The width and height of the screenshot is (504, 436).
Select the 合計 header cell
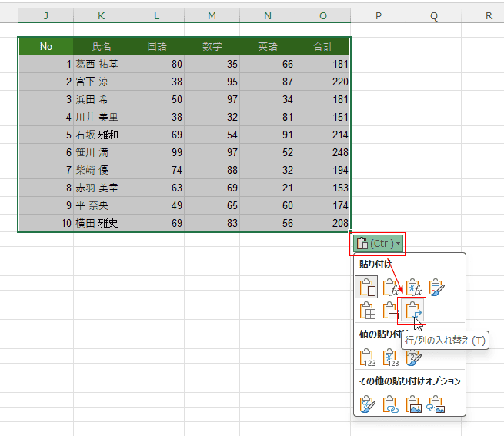[x=322, y=47]
